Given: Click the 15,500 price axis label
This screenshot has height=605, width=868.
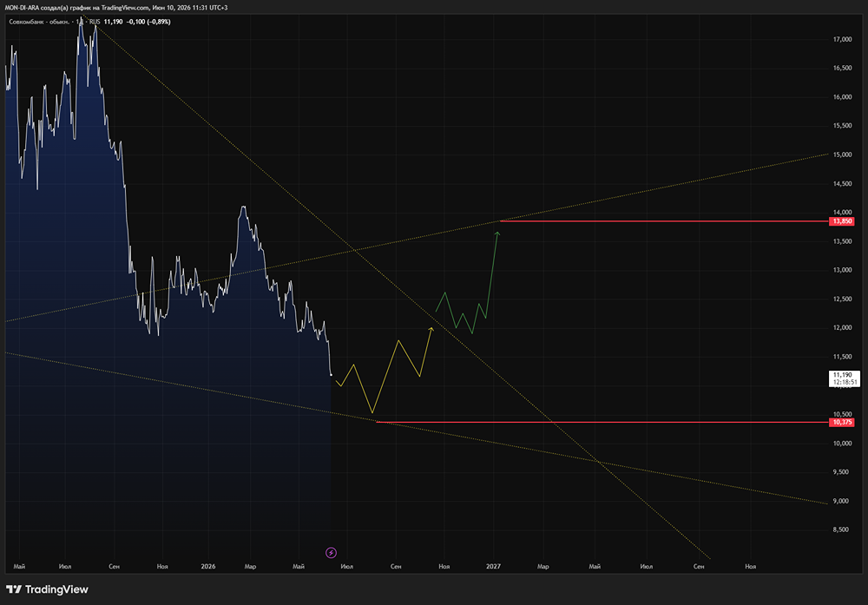Looking at the screenshot, I should [x=843, y=126].
